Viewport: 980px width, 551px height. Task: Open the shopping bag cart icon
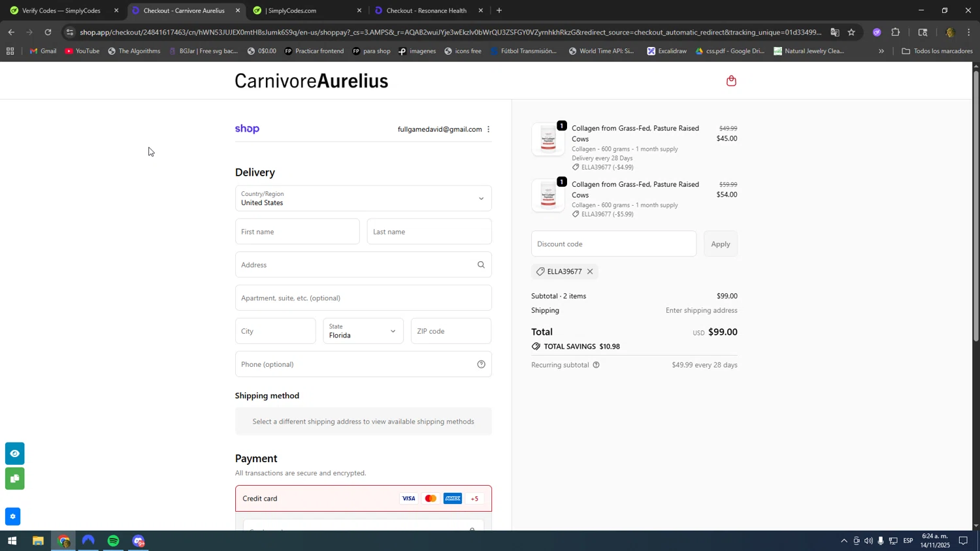point(731,81)
